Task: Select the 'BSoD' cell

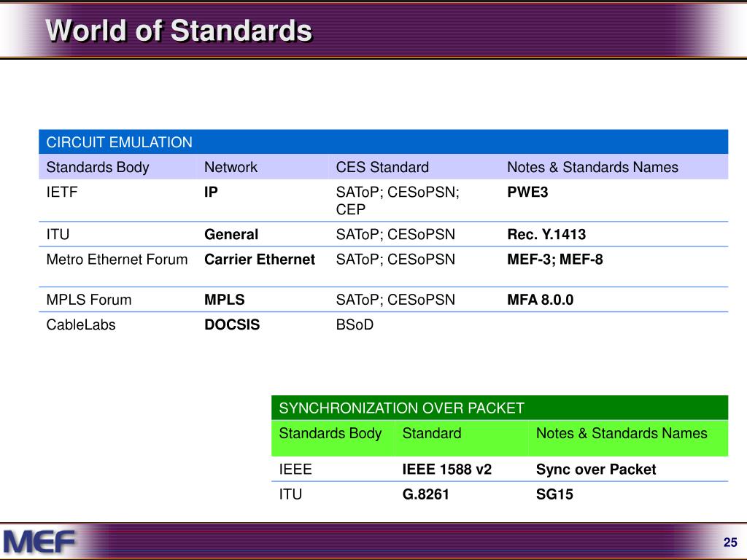Action: tap(355, 324)
